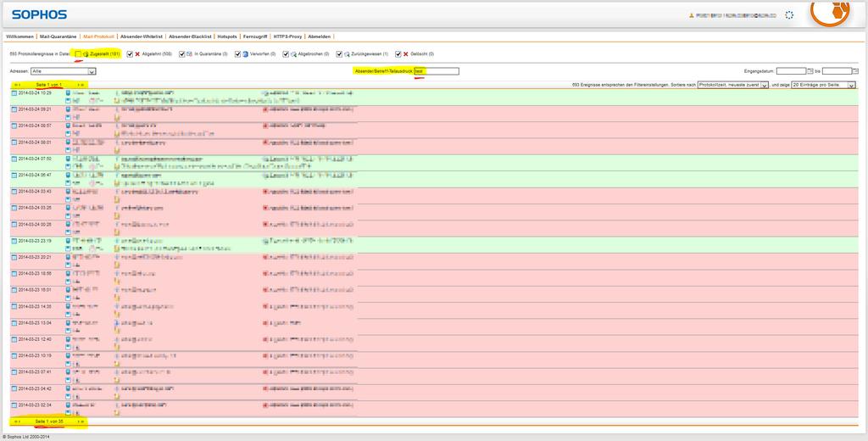Click the calendar icon of the 2014-03-24 10:29 entry

point(14,93)
